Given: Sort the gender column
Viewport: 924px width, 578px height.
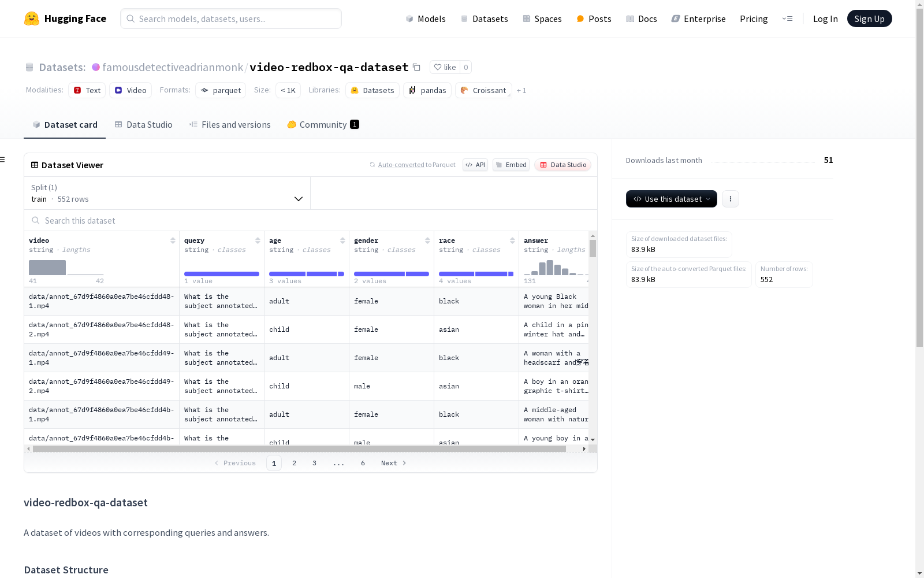Looking at the screenshot, I should pyautogui.click(x=427, y=240).
